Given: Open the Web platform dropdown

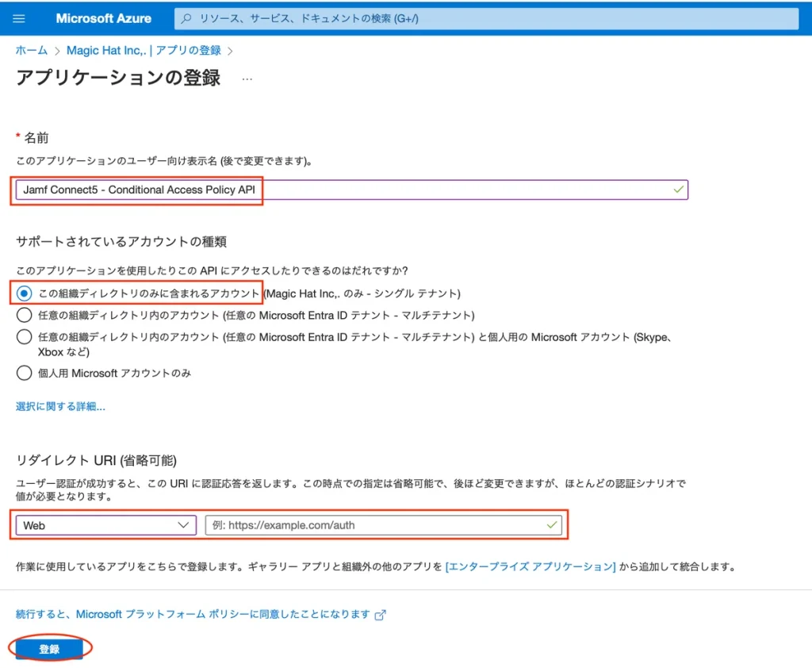Looking at the screenshot, I should 105,525.
